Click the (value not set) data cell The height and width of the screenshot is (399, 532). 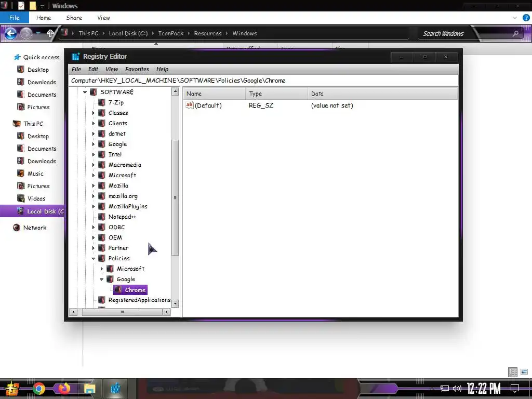click(332, 105)
